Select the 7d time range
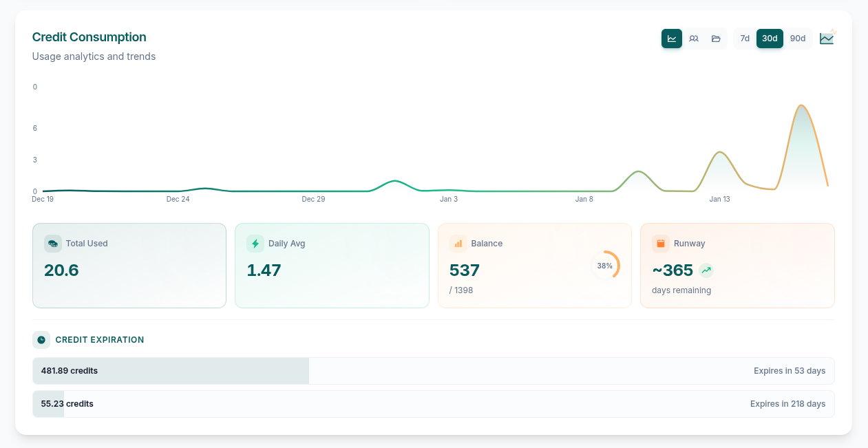 coord(745,39)
